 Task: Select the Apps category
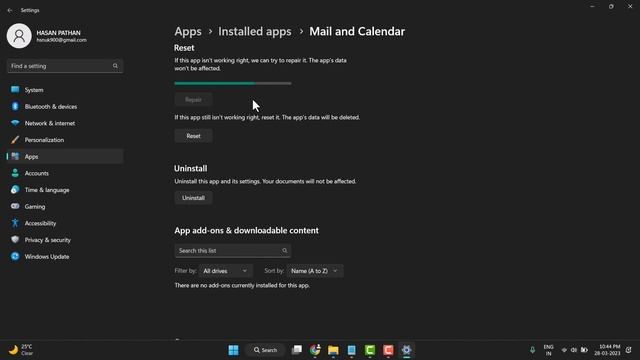(65, 157)
